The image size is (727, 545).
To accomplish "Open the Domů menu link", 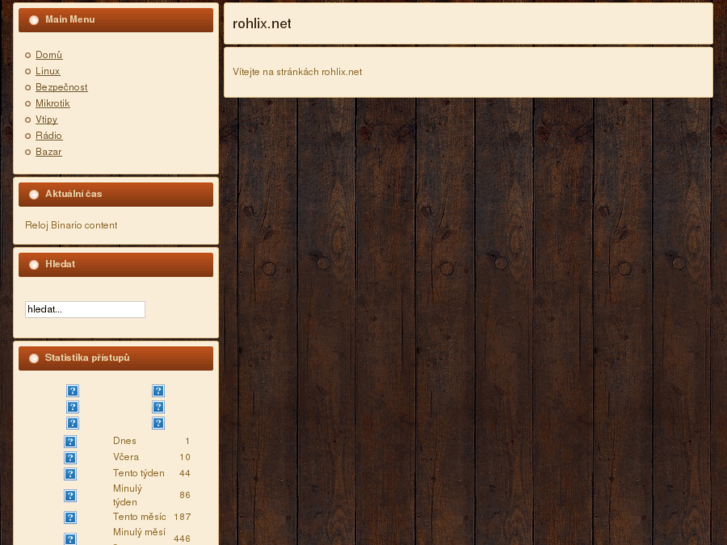I will point(49,55).
